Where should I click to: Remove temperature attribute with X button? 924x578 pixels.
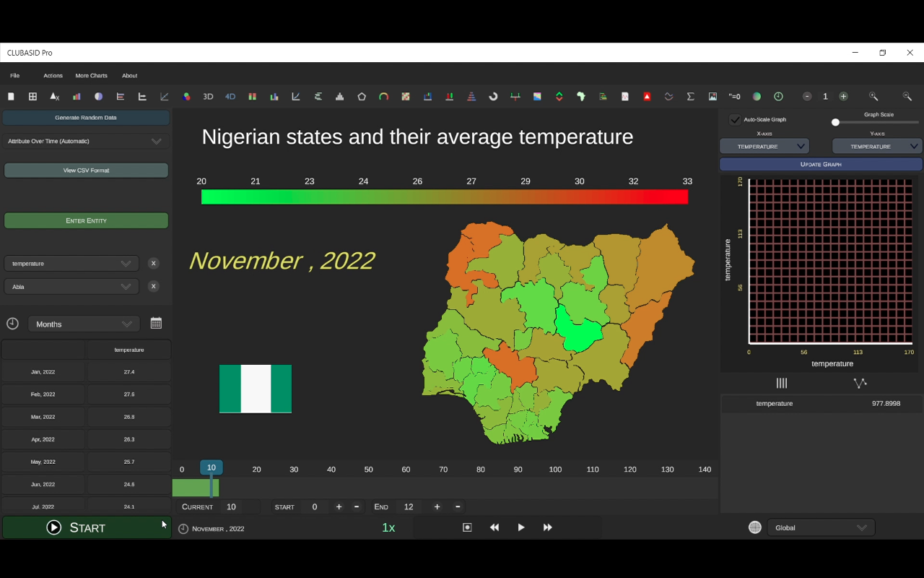[x=153, y=264]
